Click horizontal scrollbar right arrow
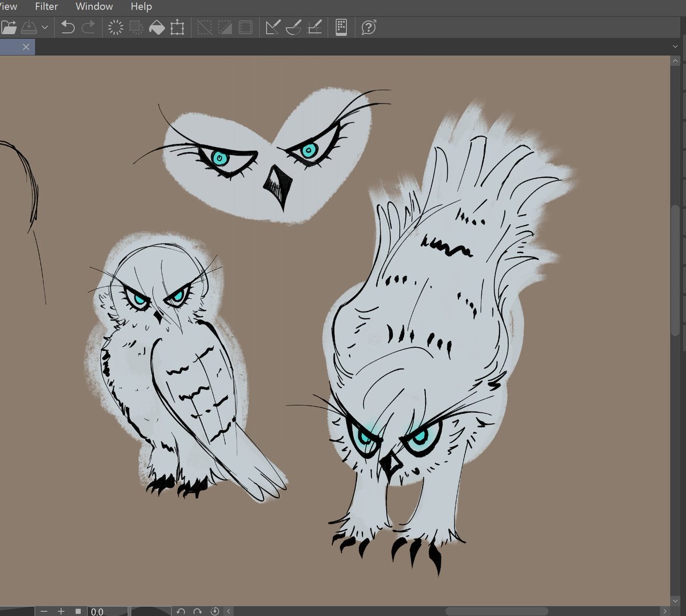 point(664,611)
